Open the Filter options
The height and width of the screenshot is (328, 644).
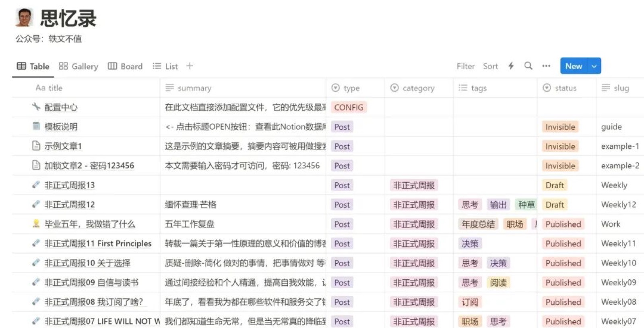[466, 66]
